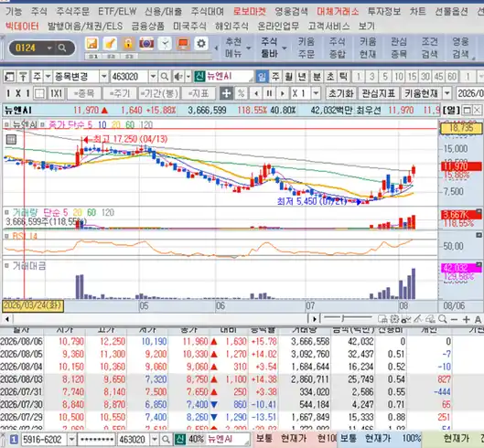Select the weekly (주) chart period toggle
Image resolution: width=484 pixels, height=448 pixels.
pos(275,77)
